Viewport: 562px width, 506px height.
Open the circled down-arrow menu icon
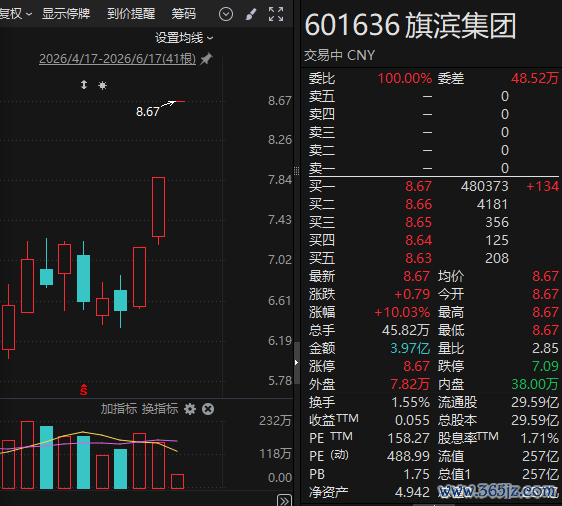[226, 14]
